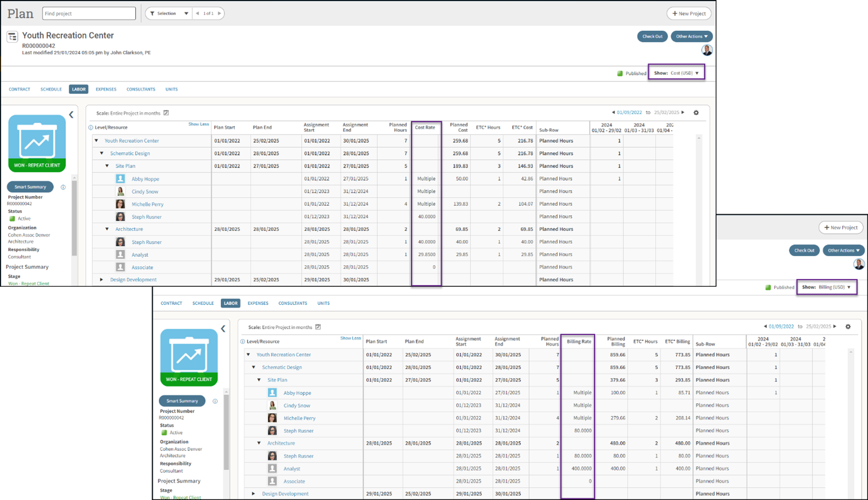
Task: Toggle Show Less in the Cost Rate grid
Action: tap(198, 124)
